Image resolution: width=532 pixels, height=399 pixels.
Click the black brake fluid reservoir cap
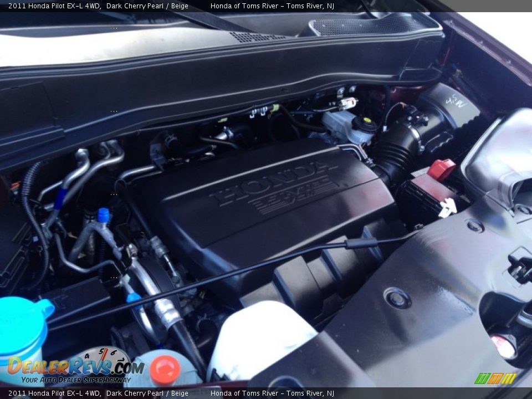point(365,124)
